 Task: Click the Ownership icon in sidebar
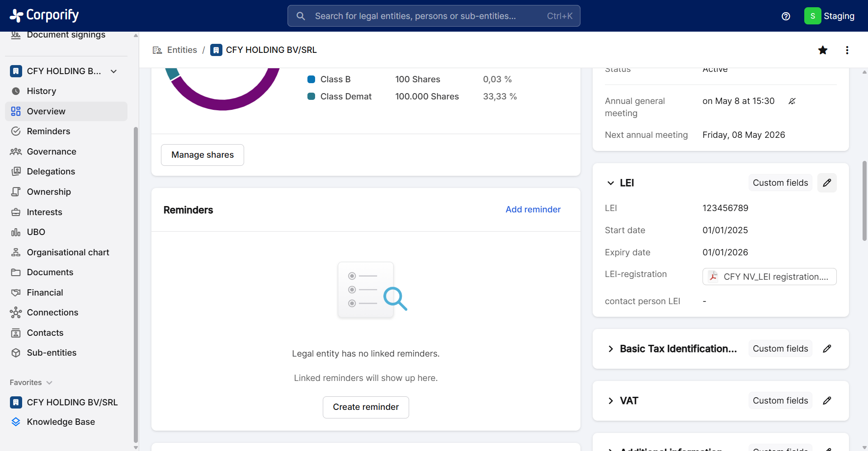pyautogui.click(x=16, y=192)
